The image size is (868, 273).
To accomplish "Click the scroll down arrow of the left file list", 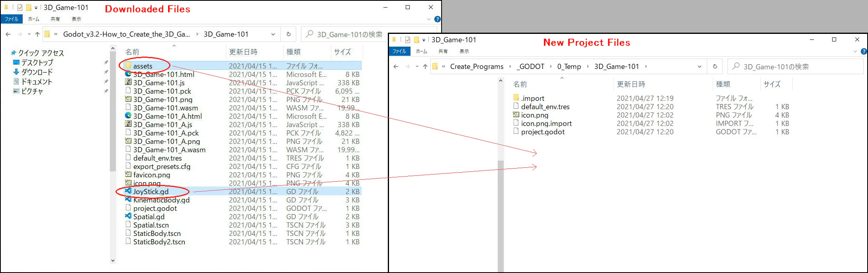I will pyautogui.click(x=113, y=261).
